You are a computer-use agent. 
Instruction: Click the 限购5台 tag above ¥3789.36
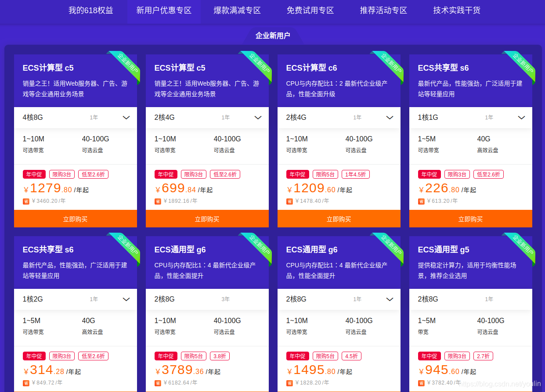[x=194, y=356]
